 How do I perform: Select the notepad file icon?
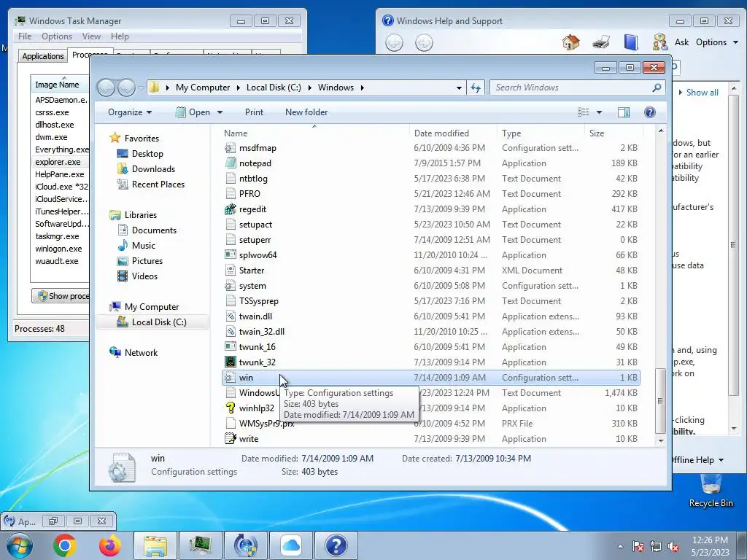click(x=231, y=163)
